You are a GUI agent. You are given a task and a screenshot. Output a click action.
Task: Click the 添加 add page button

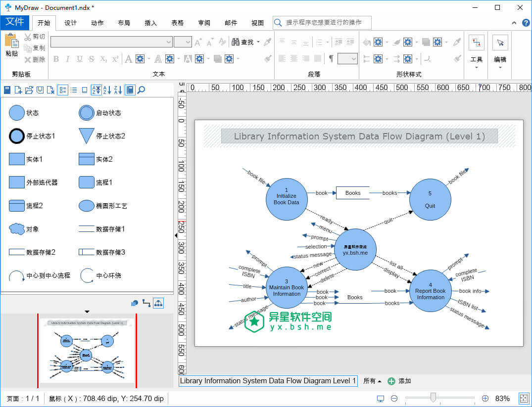399,381
